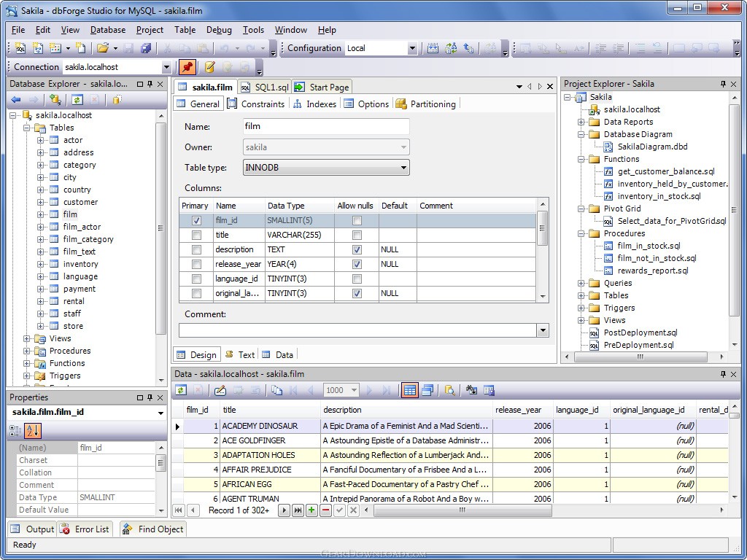Viewport: 747px width, 560px height.
Task: Switch to the Text view button
Action: tap(240, 355)
